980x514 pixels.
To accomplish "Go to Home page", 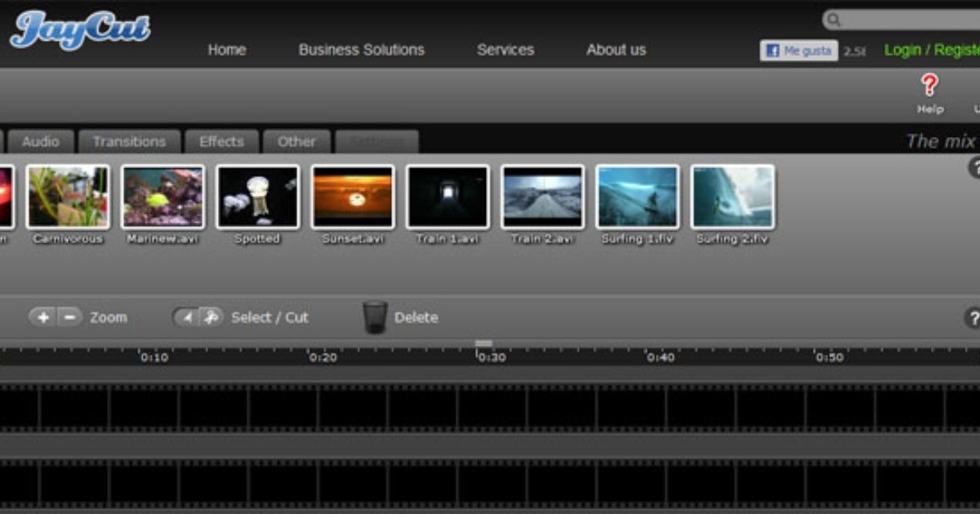I will pos(227,50).
